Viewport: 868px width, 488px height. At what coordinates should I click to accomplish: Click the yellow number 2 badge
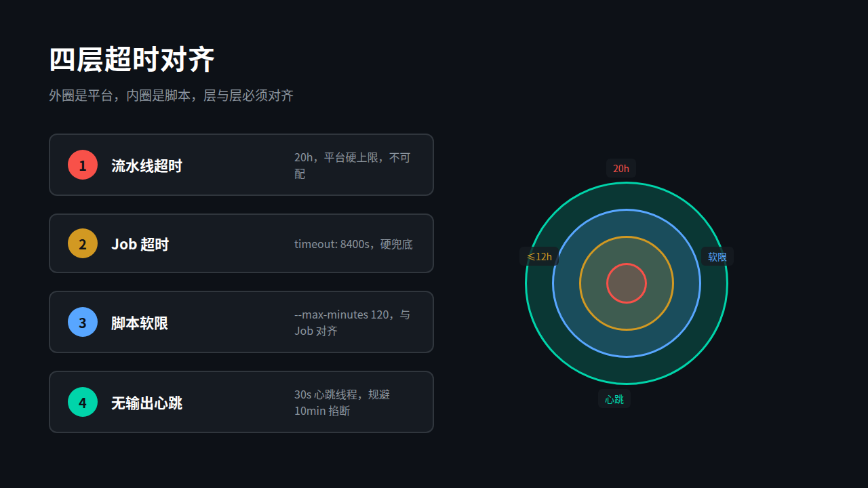[x=83, y=243]
